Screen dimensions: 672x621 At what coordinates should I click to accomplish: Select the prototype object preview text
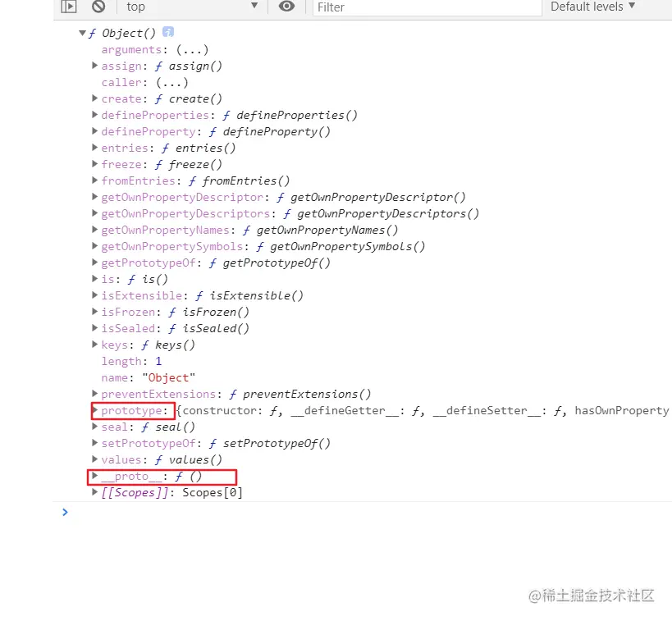click(x=424, y=410)
